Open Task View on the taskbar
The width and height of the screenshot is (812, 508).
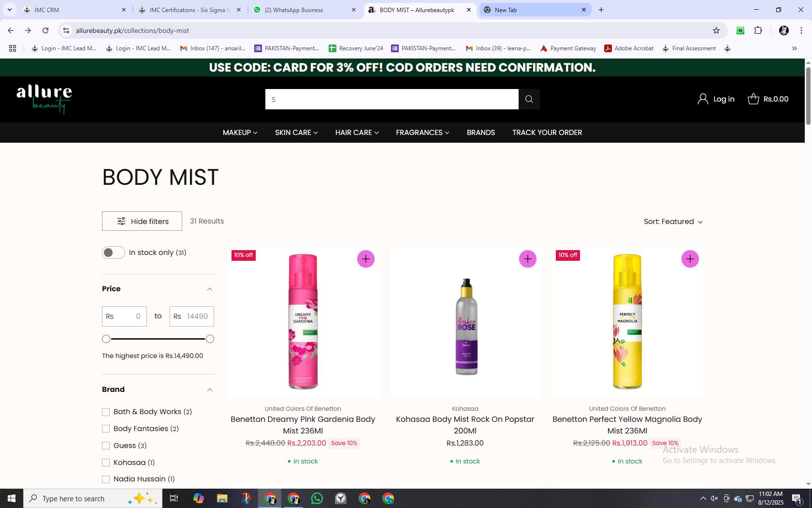tap(174, 498)
